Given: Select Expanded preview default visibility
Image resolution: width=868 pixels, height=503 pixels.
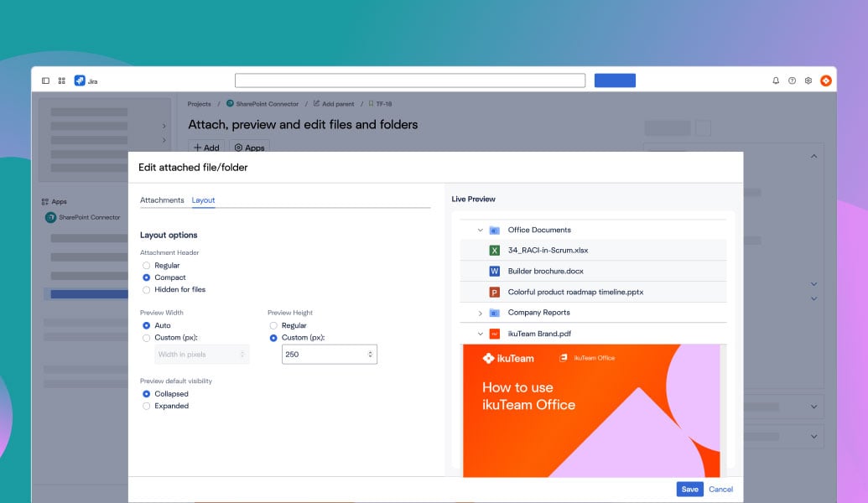Looking at the screenshot, I should (145, 406).
